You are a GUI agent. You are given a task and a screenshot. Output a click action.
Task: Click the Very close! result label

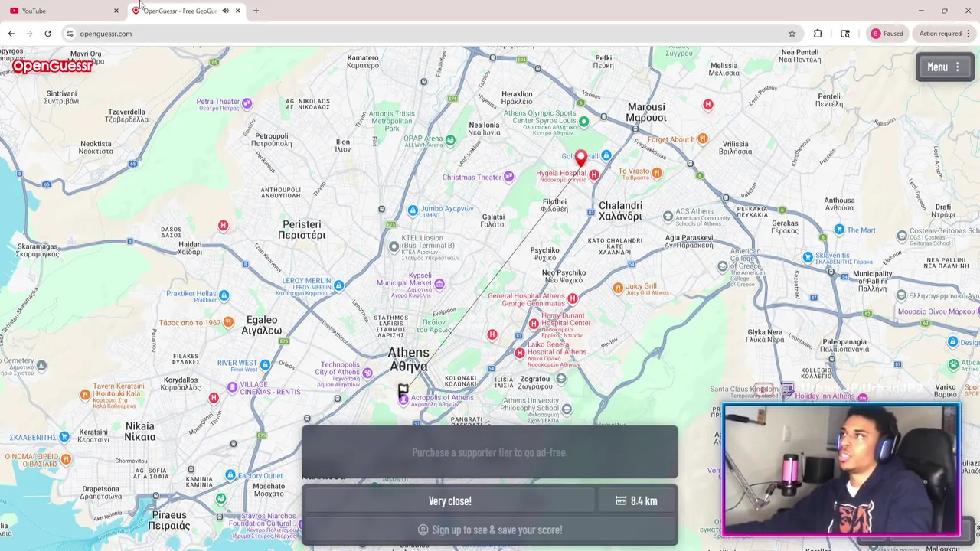click(x=449, y=500)
